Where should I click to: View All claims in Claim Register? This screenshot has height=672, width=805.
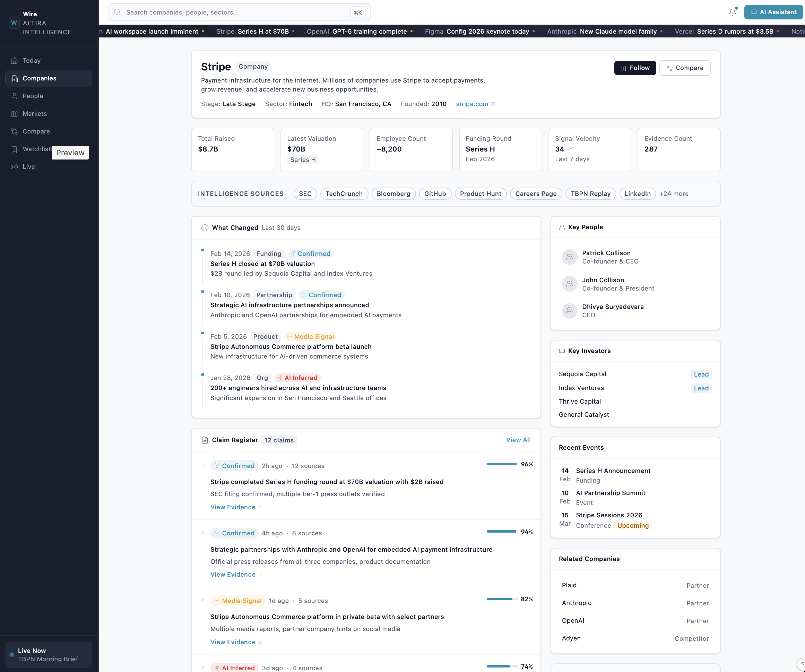pyautogui.click(x=518, y=440)
